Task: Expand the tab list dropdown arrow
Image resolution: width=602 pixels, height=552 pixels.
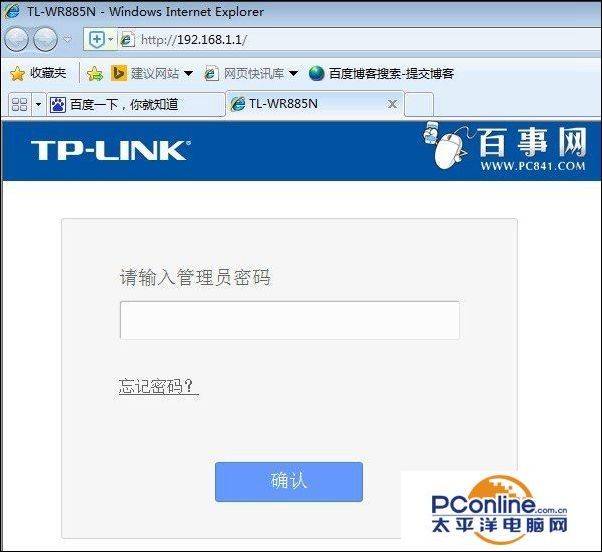Action: pos(38,104)
